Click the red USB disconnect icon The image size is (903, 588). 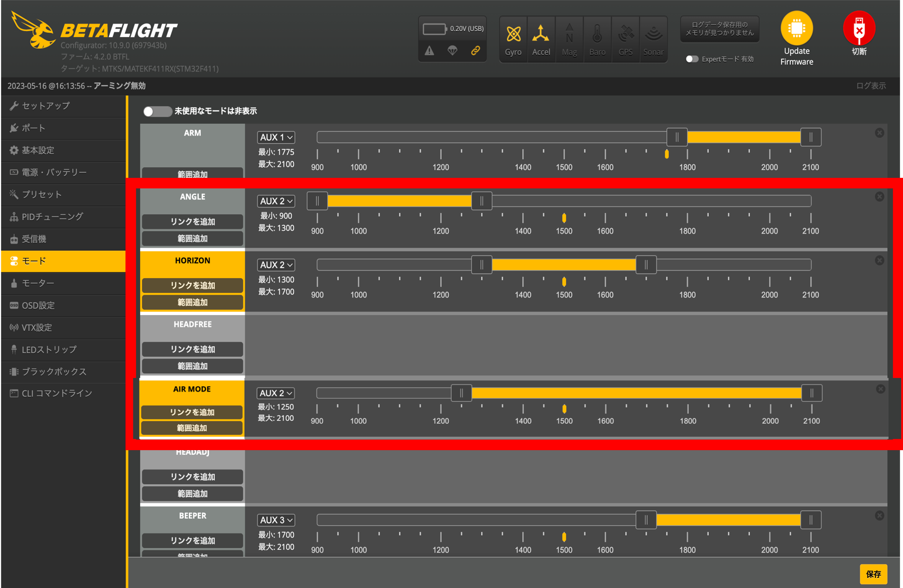click(x=859, y=28)
